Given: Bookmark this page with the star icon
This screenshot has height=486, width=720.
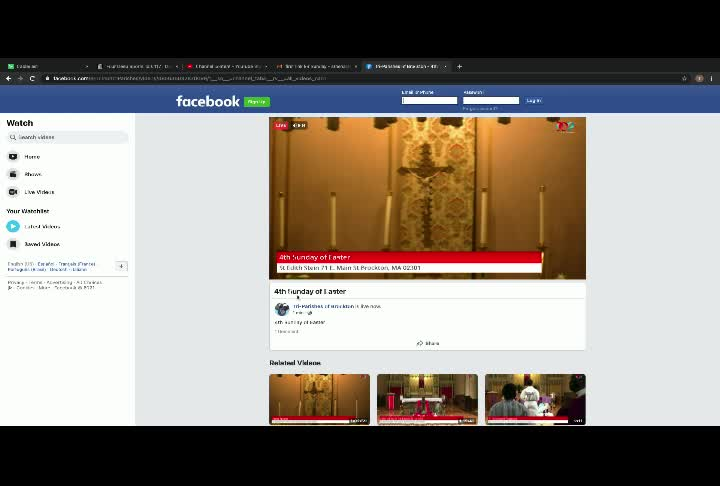Looking at the screenshot, I should [684, 79].
